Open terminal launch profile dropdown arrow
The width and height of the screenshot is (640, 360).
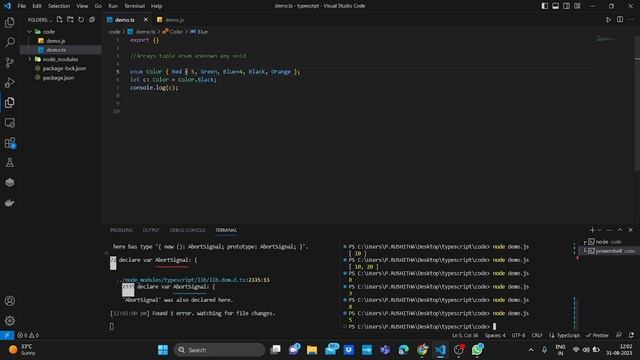click(x=599, y=230)
